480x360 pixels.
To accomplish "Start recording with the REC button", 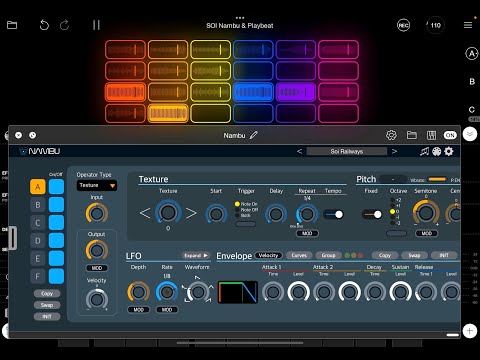I will (403, 25).
